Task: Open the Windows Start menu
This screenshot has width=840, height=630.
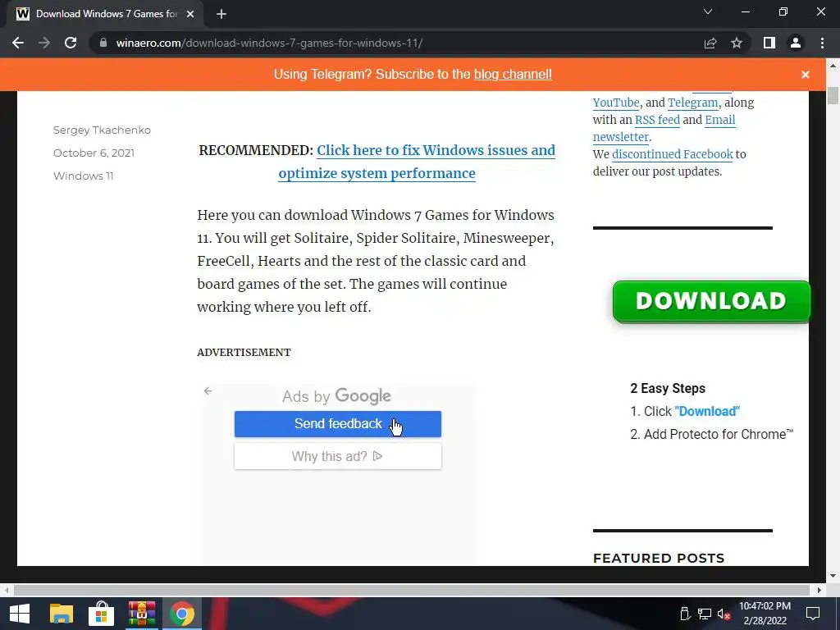Action: point(20,614)
